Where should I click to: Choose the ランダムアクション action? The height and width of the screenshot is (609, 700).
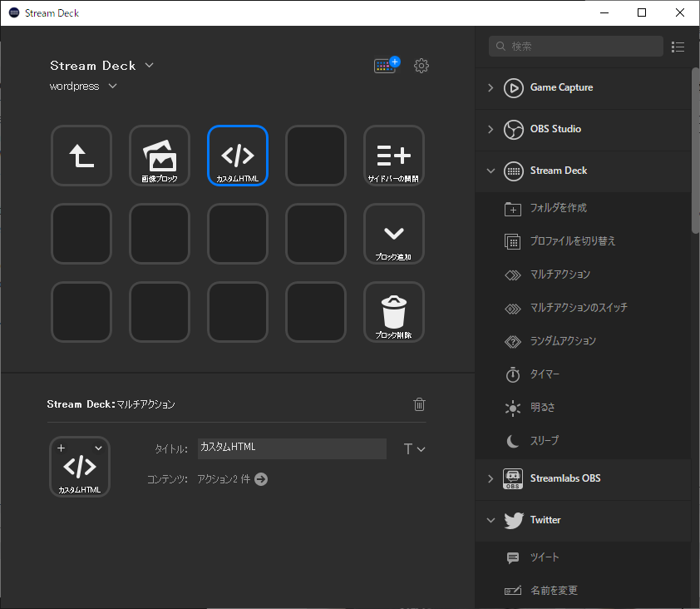pyautogui.click(x=583, y=341)
